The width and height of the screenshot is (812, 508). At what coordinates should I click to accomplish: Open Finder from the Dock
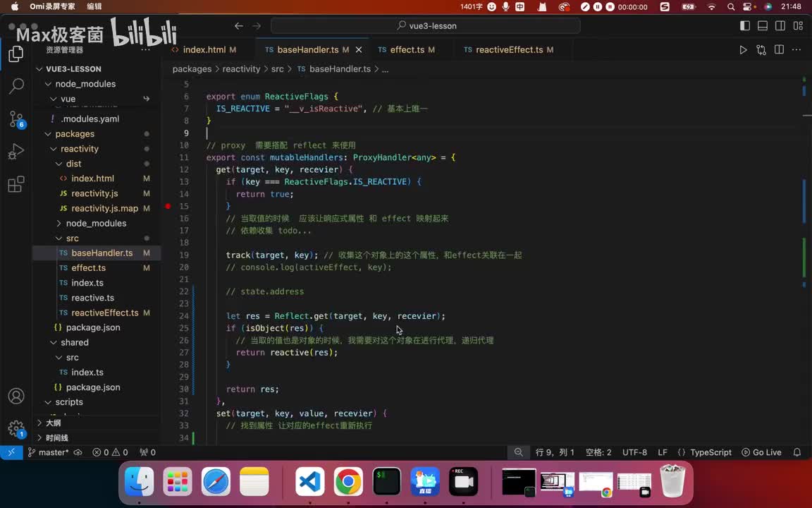tap(140, 482)
